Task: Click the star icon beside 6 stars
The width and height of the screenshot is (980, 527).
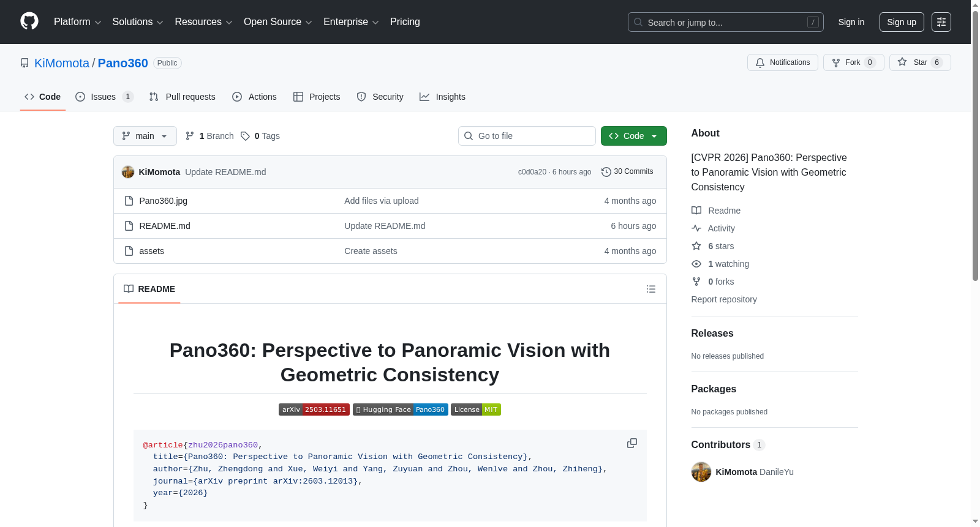Action: (x=696, y=246)
